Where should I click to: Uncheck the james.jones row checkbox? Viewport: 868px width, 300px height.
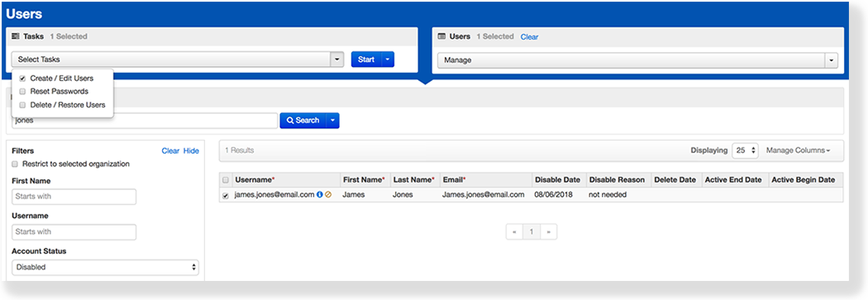coord(226,195)
